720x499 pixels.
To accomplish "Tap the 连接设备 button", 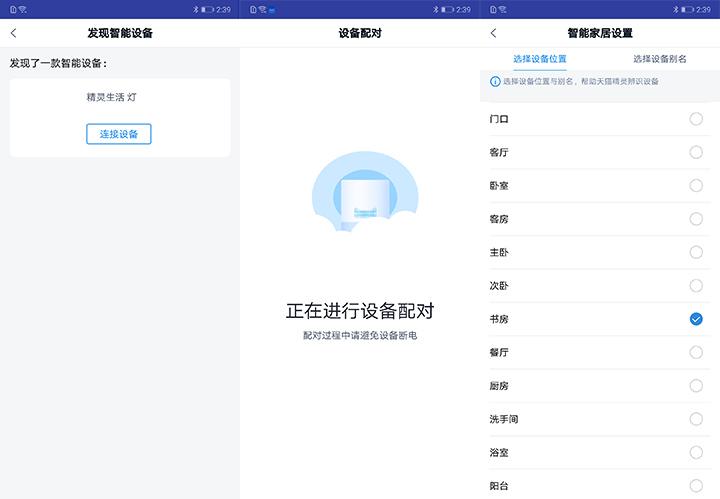I will (x=118, y=134).
